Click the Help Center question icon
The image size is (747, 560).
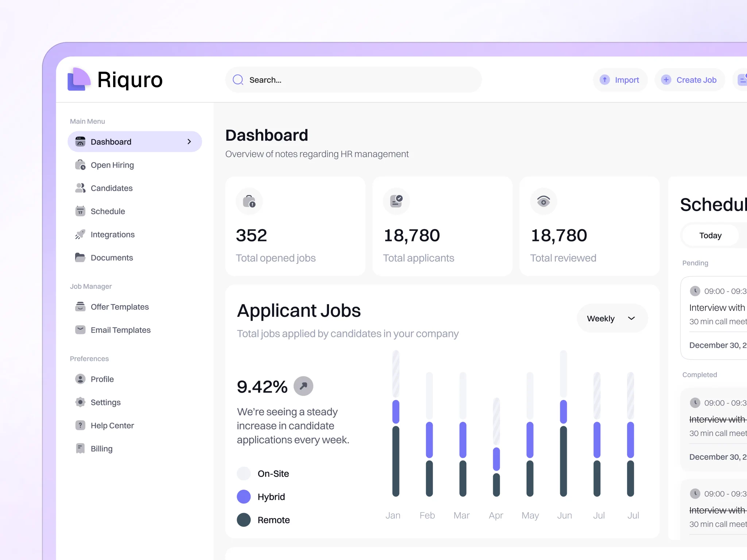coord(80,425)
